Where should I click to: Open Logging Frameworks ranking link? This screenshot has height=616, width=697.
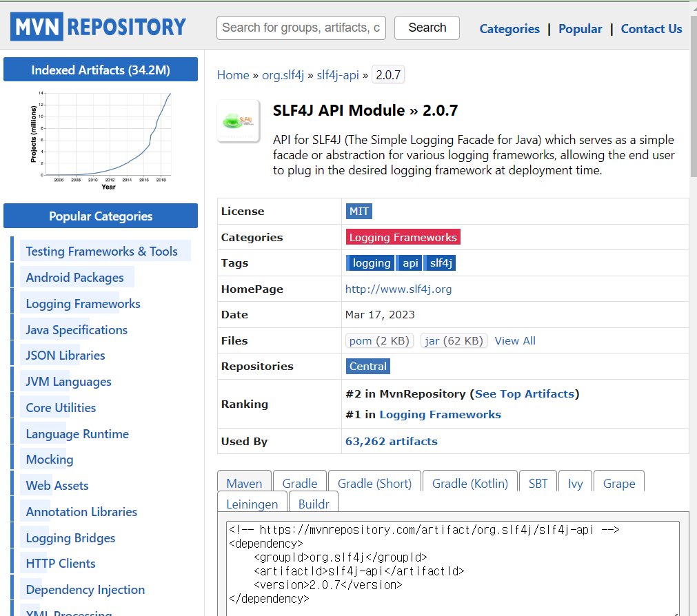coord(440,414)
